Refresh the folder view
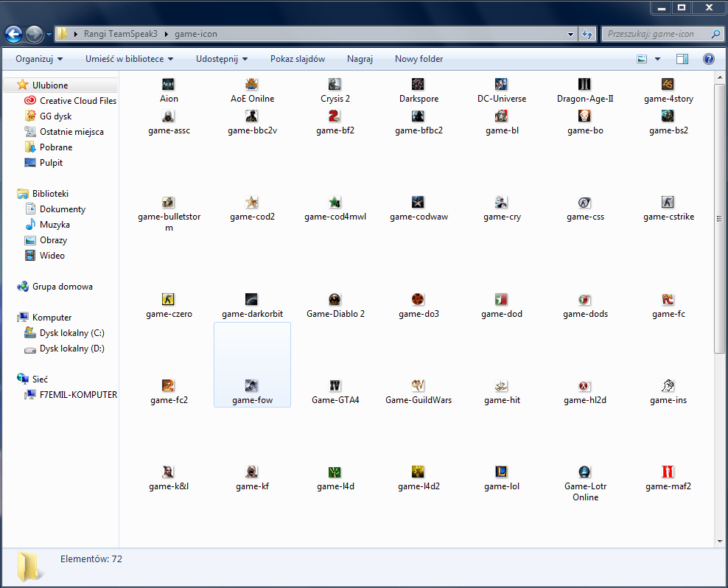Viewport: 728px width, 588px height. tap(587, 34)
